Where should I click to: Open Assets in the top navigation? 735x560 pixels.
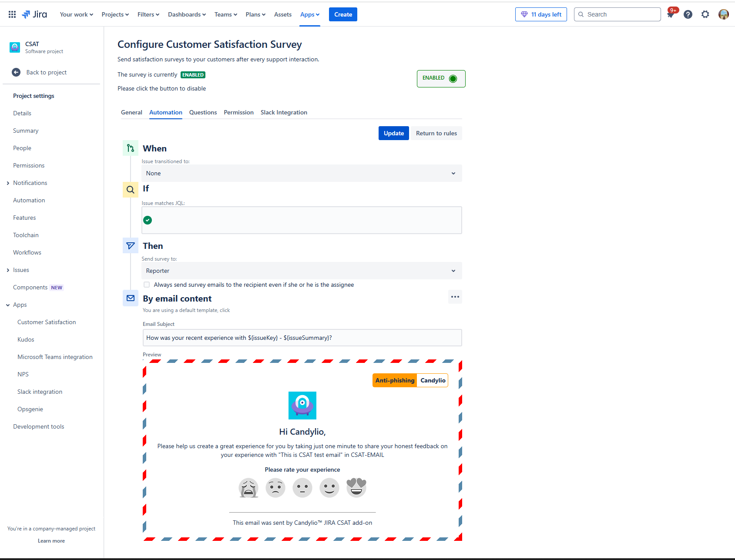click(x=283, y=14)
